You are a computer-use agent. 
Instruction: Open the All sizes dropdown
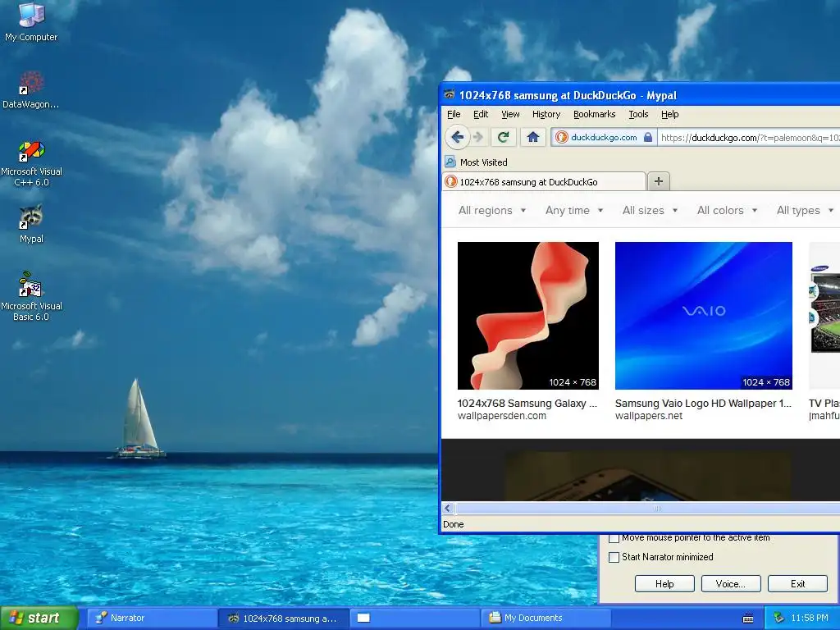[x=650, y=210]
